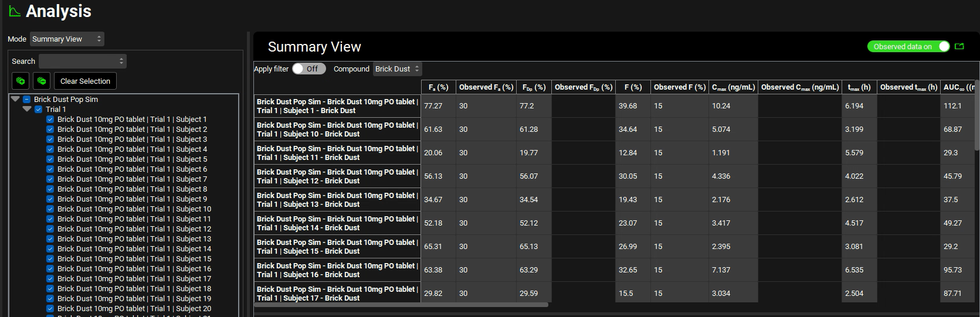980x317 pixels.
Task: Open the Mode Summary View dropdown
Action: [x=67, y=39]
